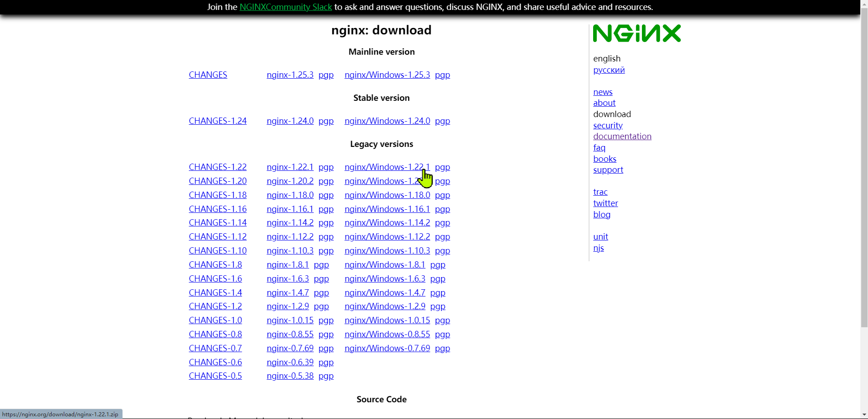Download nginx-1.8.1 source

(x=288, y=265)
